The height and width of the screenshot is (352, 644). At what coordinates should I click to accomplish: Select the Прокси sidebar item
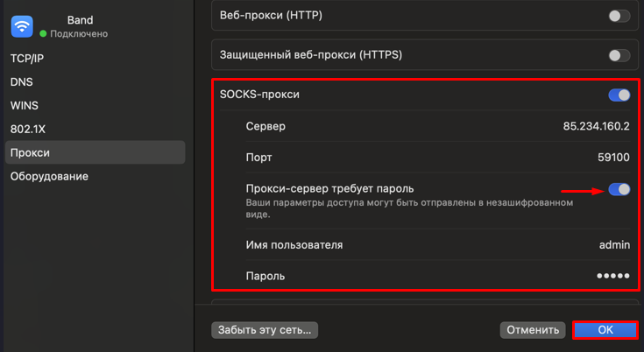pos(96,152)
